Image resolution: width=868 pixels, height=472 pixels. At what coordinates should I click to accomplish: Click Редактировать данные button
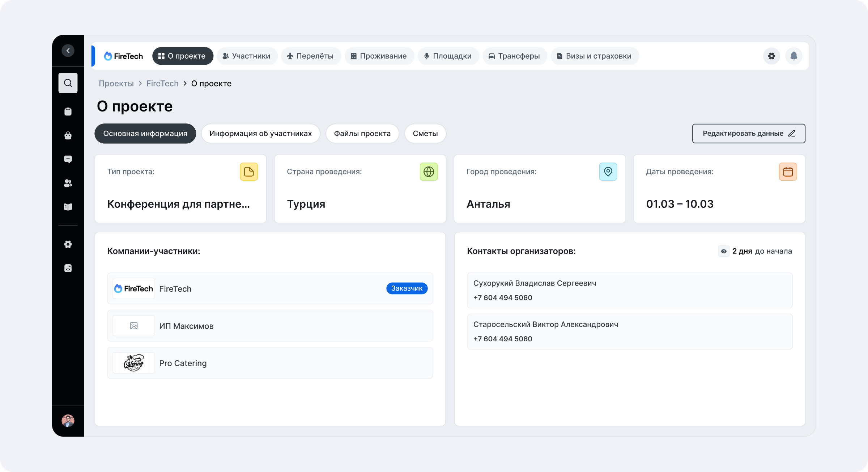coord(748,134)
